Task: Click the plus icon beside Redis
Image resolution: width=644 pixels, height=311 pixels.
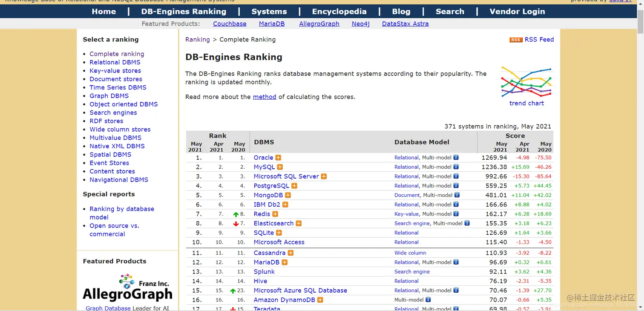Action: 275,214
